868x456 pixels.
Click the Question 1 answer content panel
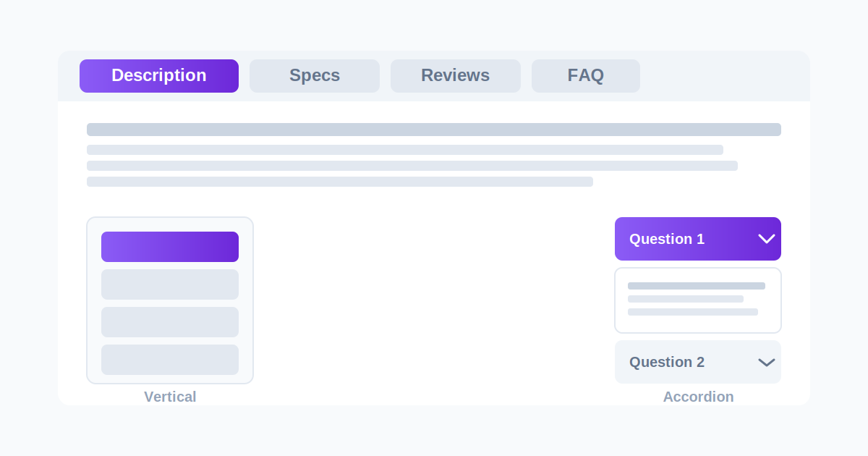pos(698,300)
